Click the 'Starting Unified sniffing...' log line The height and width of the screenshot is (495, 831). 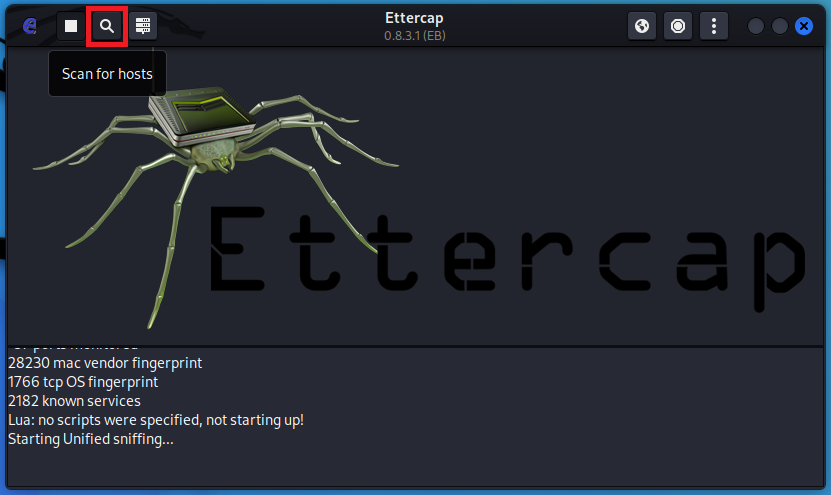(x=91, y=439)
